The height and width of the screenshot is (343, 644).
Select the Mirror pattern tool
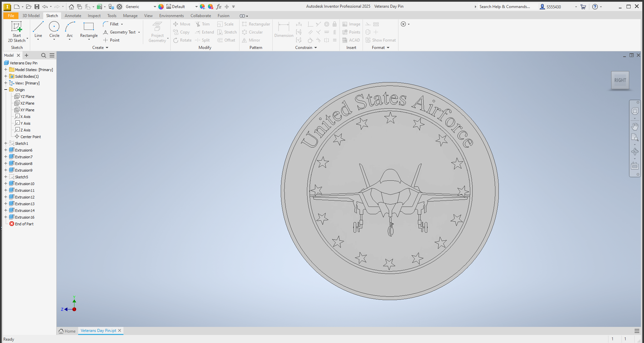pos(251,40)
